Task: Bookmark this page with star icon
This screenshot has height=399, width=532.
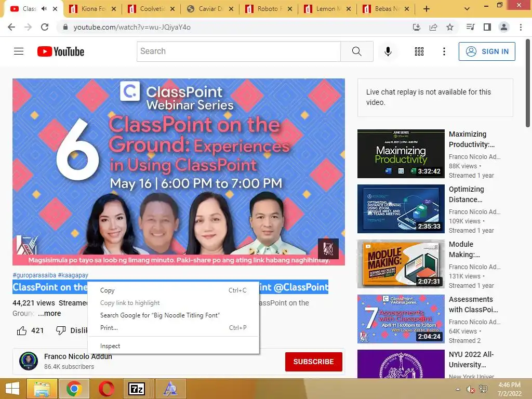Action: click(x=450, y=27)
